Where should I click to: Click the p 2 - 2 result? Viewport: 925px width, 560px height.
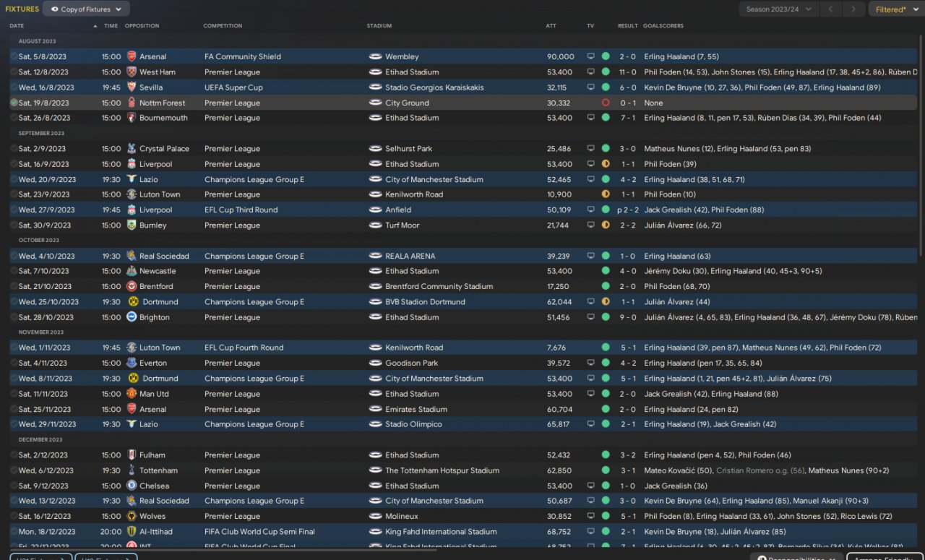pyautogui.click(x=627, y=210)
